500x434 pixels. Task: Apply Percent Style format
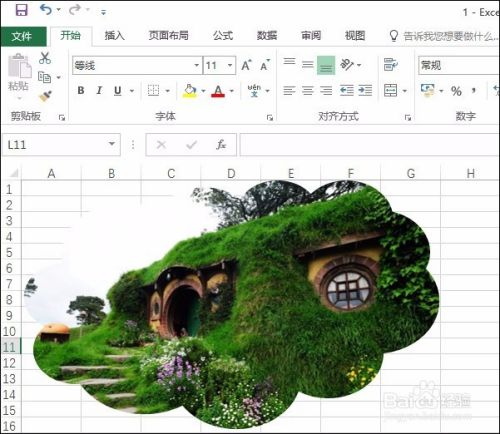[456, 91]
